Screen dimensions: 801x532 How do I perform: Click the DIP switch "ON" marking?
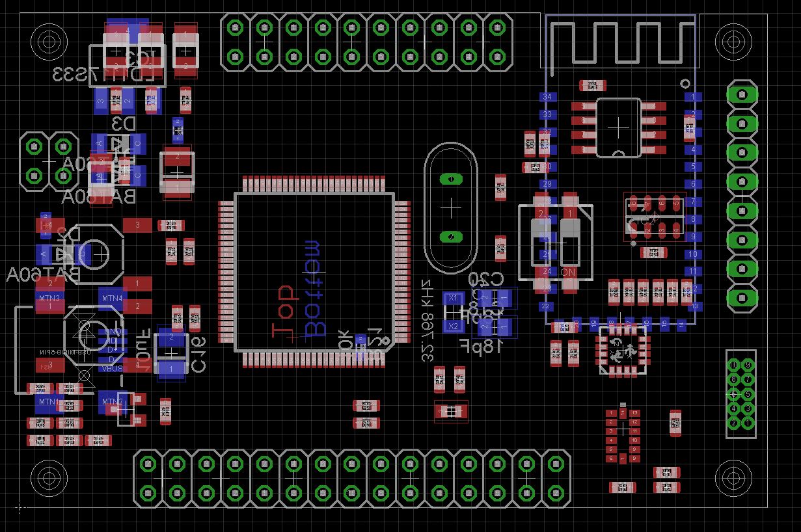pos(568,273)
